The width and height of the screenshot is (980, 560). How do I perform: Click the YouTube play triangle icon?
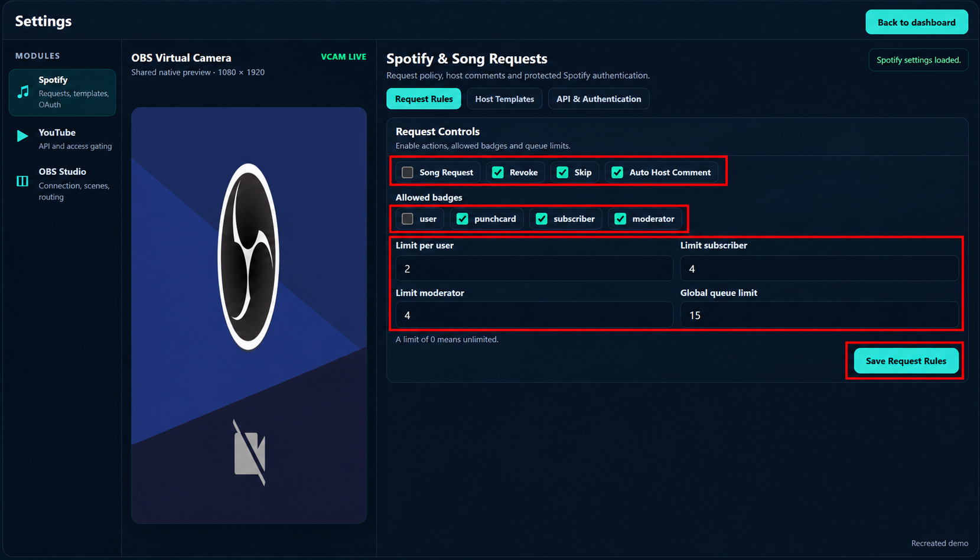coord(22,136)
